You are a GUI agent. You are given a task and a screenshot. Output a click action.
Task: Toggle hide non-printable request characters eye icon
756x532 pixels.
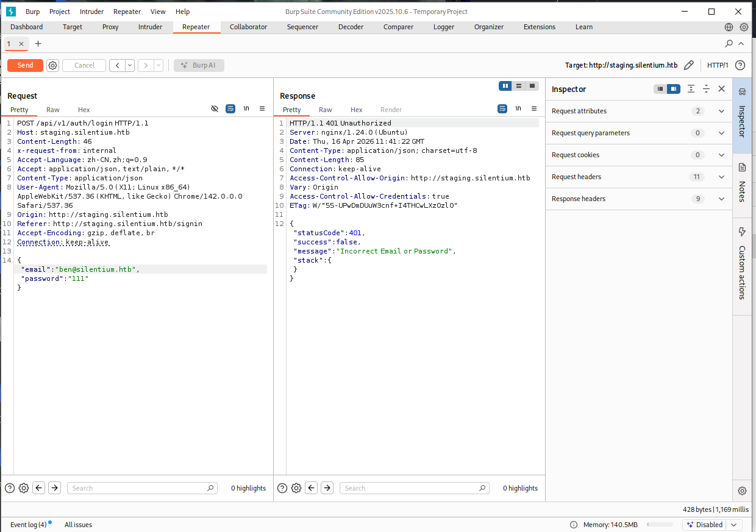pos(215,109)
